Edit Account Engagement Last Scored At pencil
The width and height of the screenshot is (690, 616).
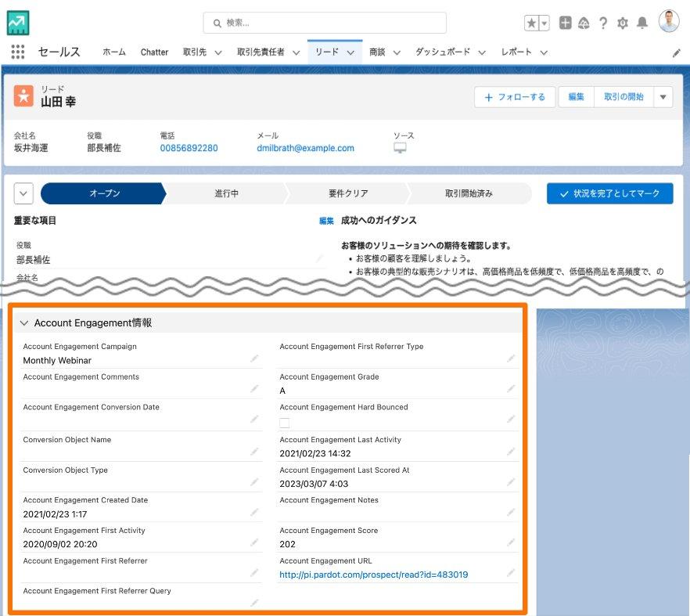tap(511, 482)
